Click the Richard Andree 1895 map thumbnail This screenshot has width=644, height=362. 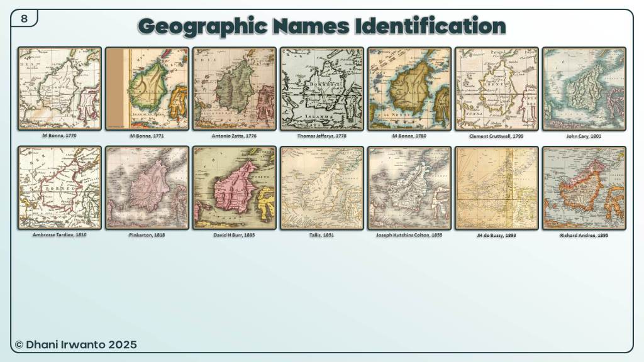pos(584,187)
